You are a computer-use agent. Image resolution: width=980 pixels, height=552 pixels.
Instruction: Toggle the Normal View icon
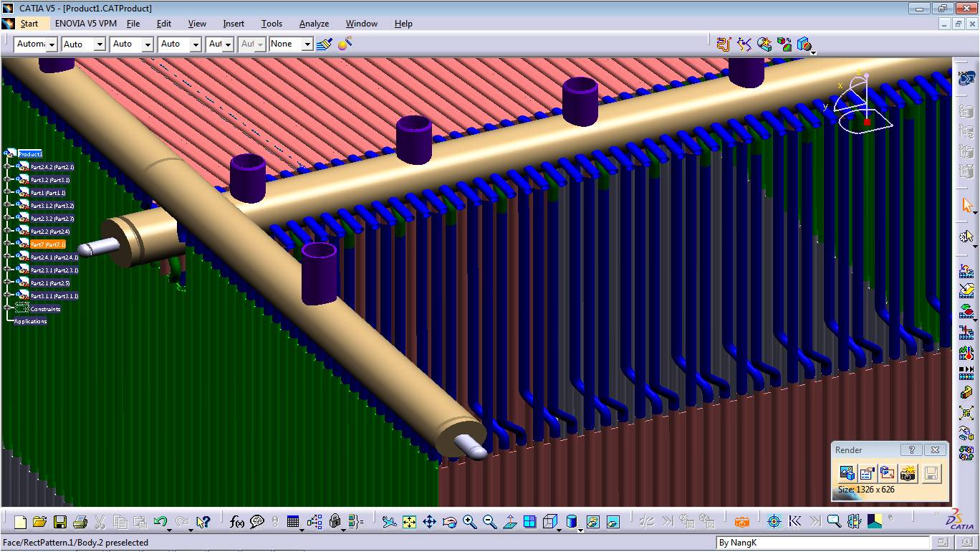(x=509, y=522)
